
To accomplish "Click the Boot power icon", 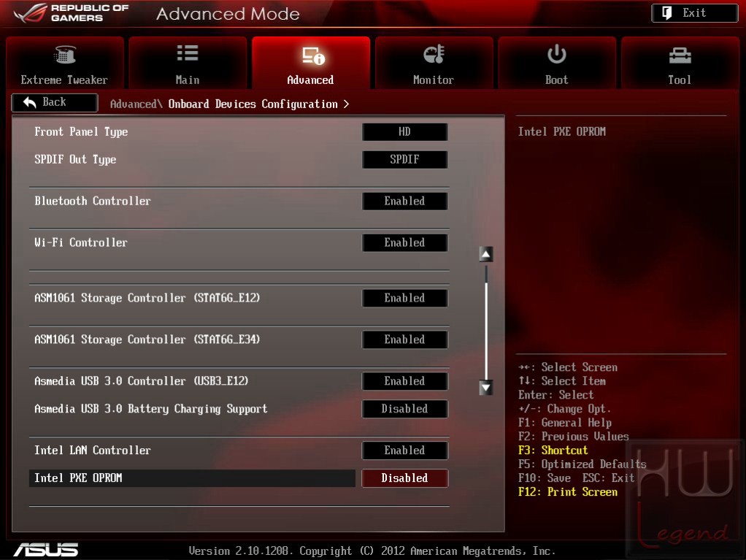I will point(556,54).
